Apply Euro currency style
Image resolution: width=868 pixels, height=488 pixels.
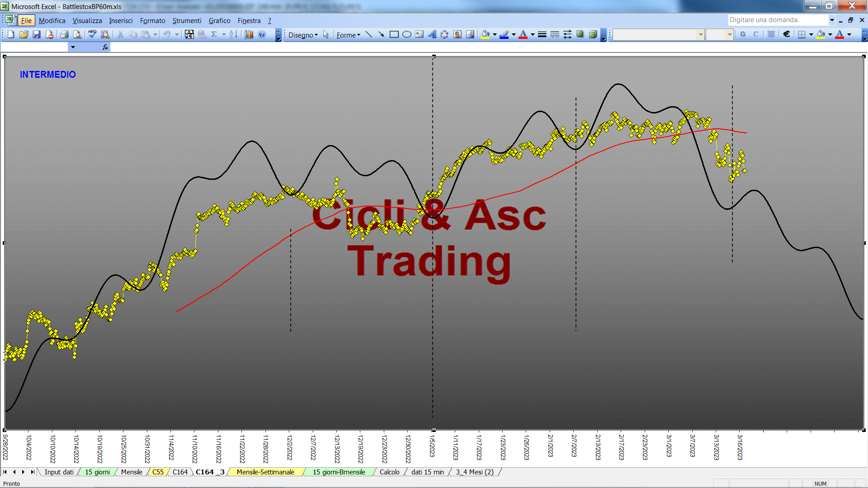tap(787, 34)
